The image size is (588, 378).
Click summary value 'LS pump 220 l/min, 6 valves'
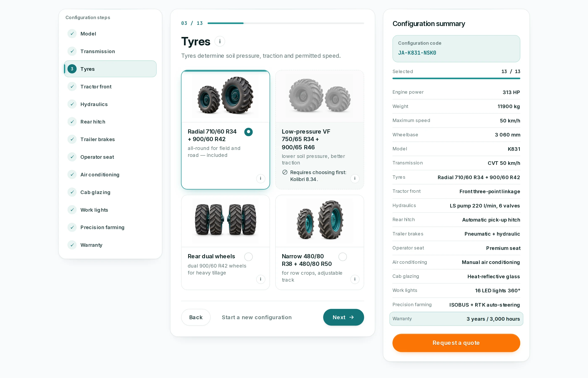485,206
